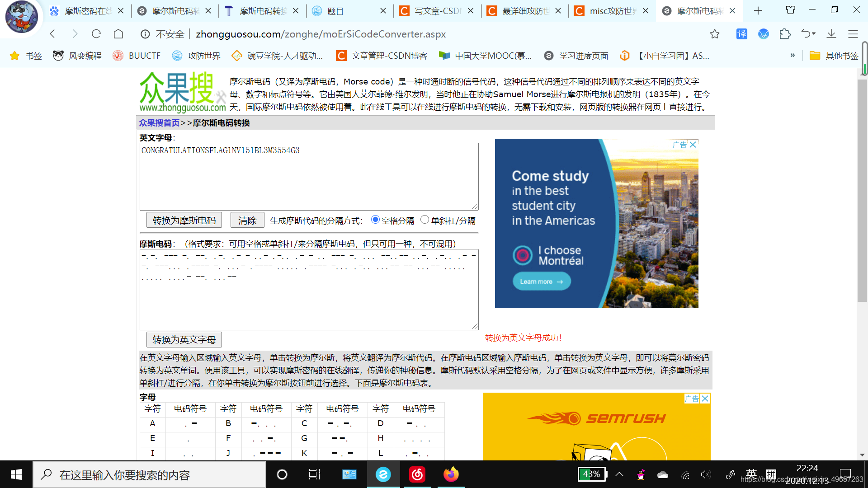The width and height of the screenshot is (868, 488).
Task: Open the translate page icon in address bar
Action: (x=741, y=34)
